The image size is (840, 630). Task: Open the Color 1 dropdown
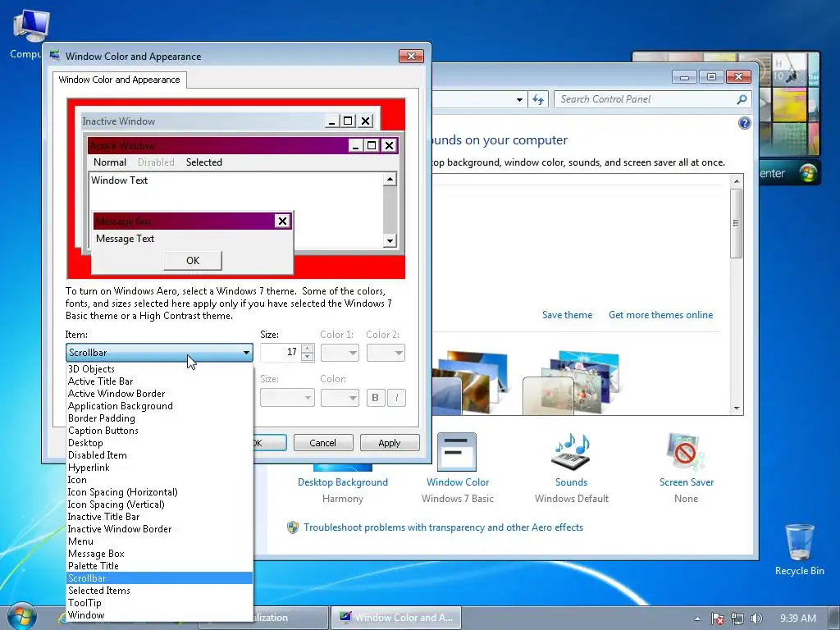(x=340, y=353)
